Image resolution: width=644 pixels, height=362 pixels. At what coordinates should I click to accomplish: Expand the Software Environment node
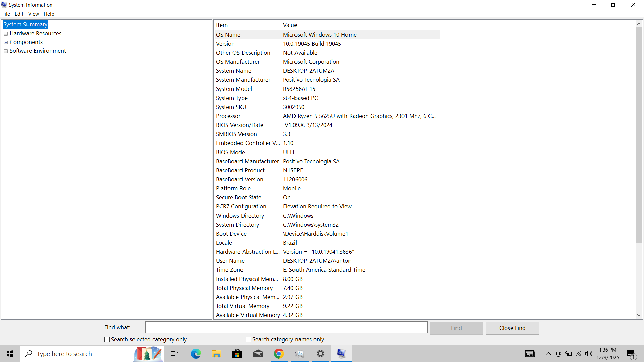6,51
